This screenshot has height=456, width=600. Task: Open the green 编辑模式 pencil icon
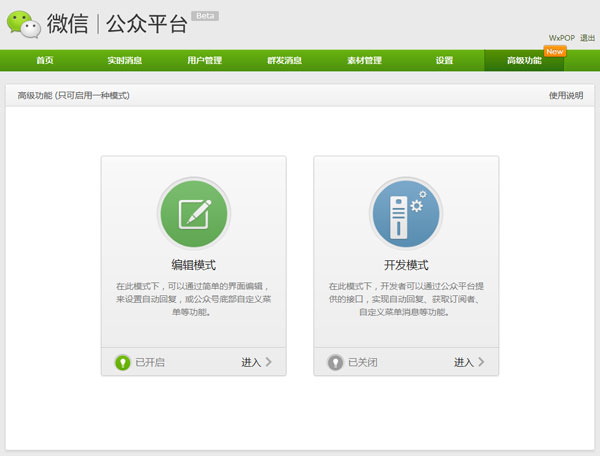194,213
